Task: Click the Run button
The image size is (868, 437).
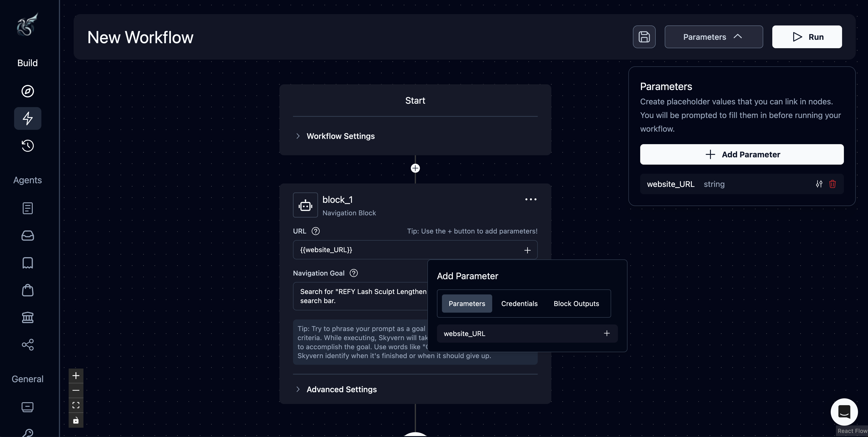Action: point(807,37)
